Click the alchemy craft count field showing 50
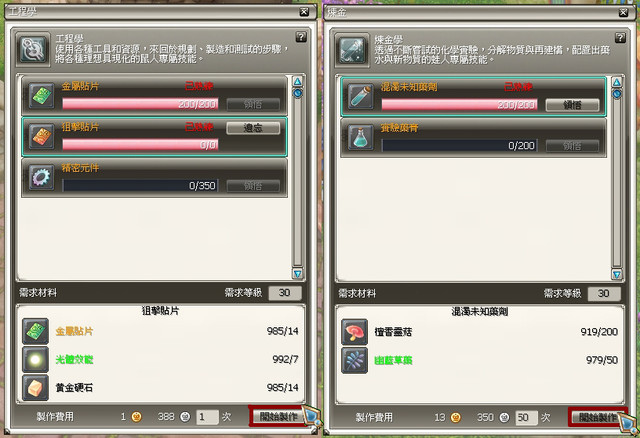 (x=527, y=418)
